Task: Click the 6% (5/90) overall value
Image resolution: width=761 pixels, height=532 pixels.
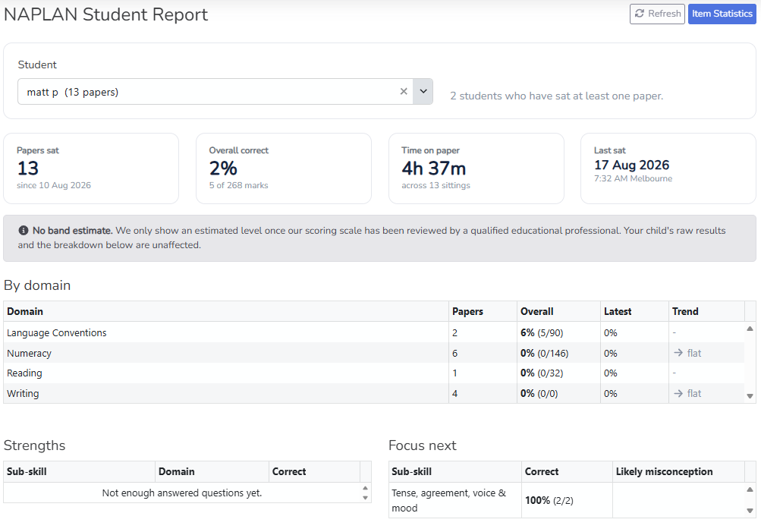Action: tap(542, 332)
